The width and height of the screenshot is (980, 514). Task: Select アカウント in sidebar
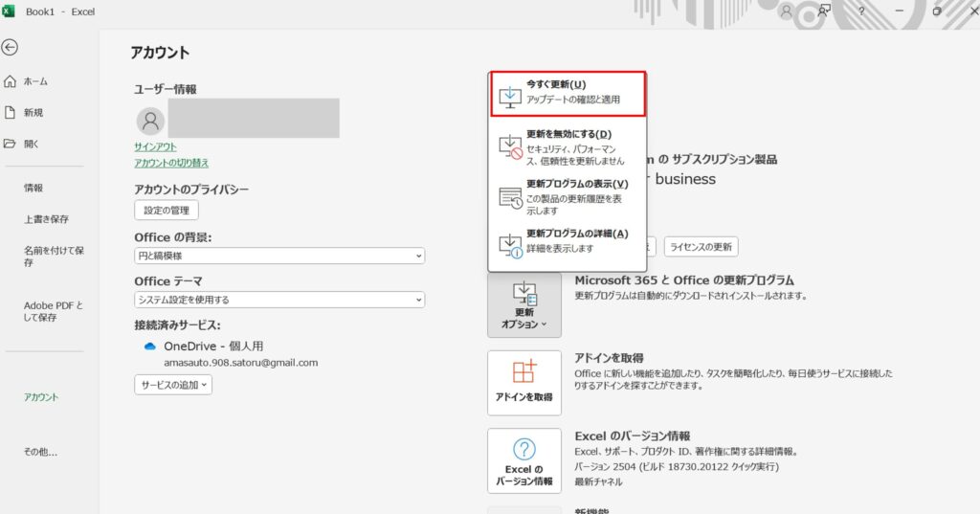tap(40, 397)
